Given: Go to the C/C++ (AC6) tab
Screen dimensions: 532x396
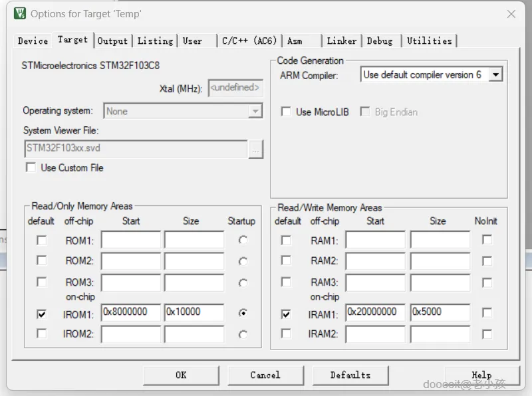Looking at the screenshot, I should pos(249,41).
